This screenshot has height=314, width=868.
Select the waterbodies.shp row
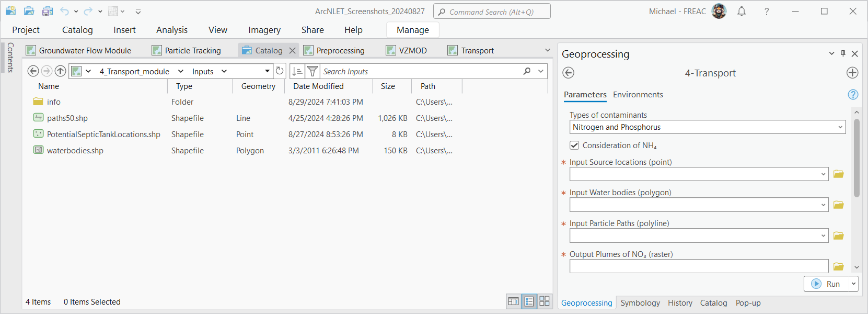243,151
